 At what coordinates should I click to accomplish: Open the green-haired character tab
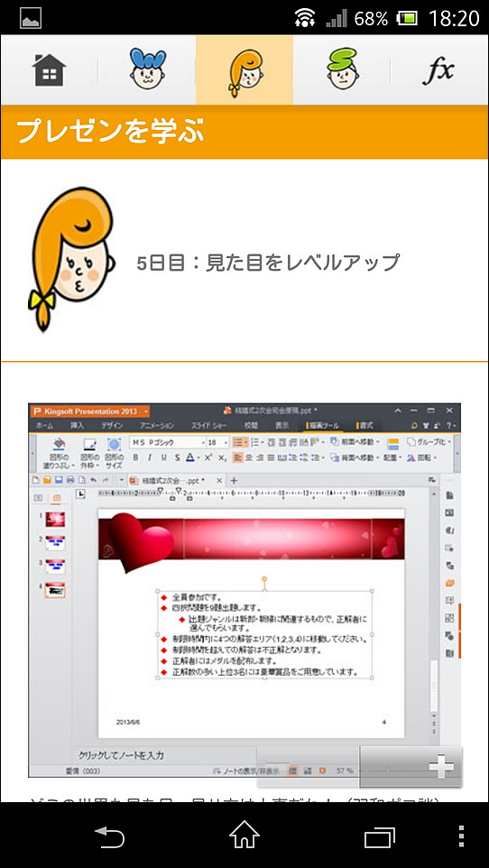342,69
